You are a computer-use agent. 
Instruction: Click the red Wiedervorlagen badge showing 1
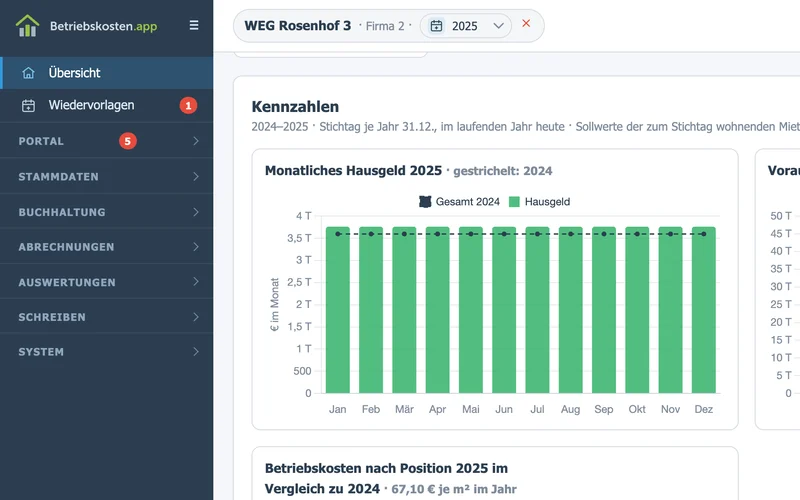[x=188, y=106]
